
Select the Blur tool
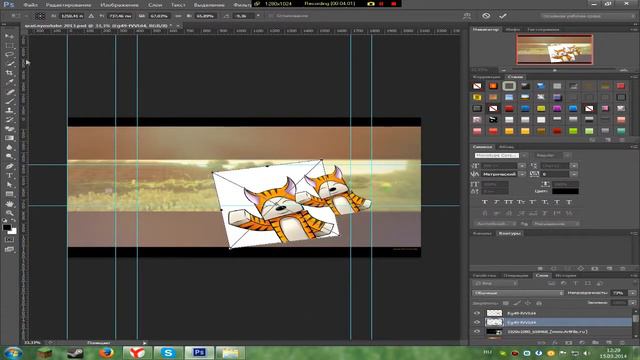[x=9, y=147]
